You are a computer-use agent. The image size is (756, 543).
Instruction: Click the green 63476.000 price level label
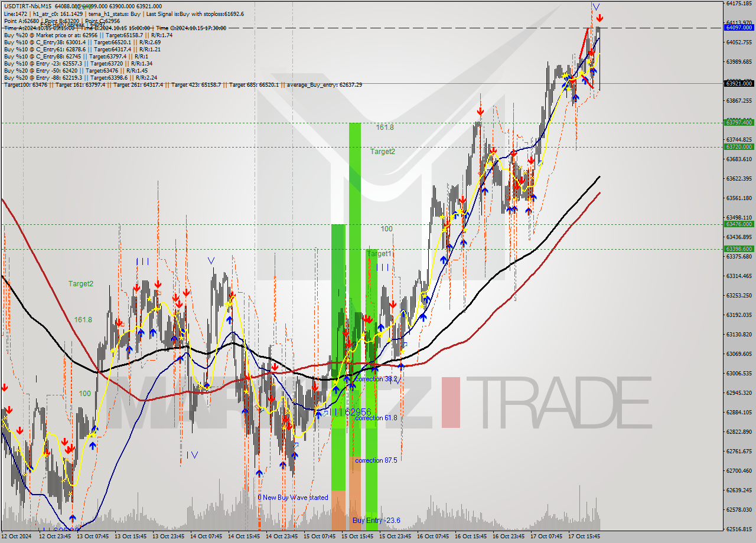tap(739, 224)
